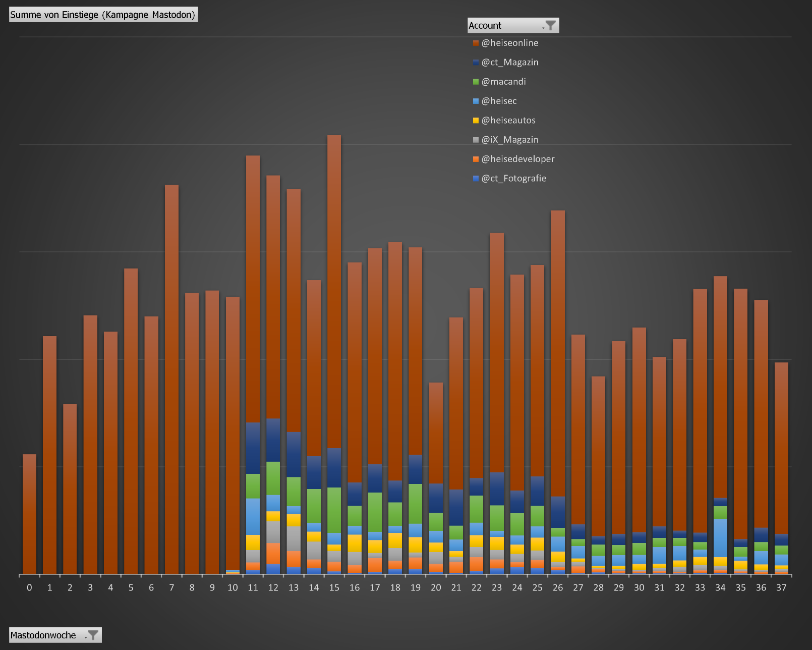Select the @ct_Magazin legend color marker
The width and height of the screenshot is (812, 650).
pyautogui.click(x=476, y=63)
